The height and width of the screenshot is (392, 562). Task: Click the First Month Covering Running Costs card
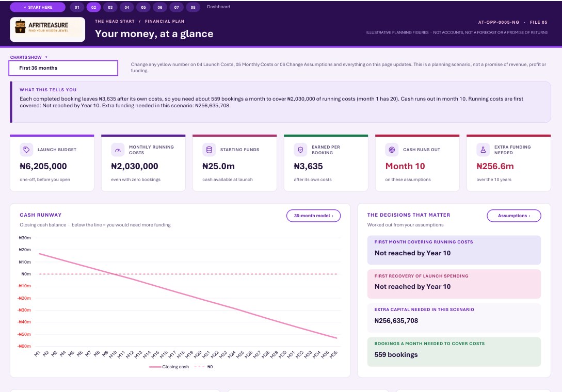point(454,250)
